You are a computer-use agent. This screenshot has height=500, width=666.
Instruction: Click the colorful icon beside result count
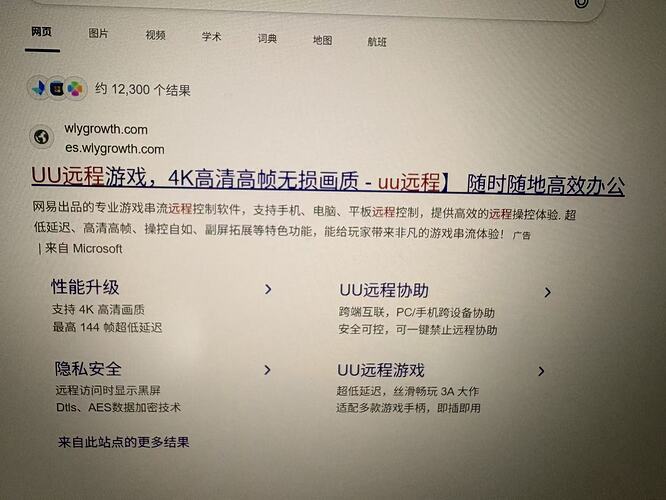point(75,89)
